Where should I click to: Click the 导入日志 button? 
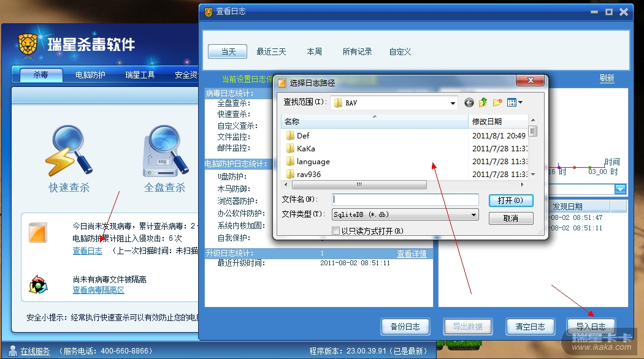(x=591, y=327)
